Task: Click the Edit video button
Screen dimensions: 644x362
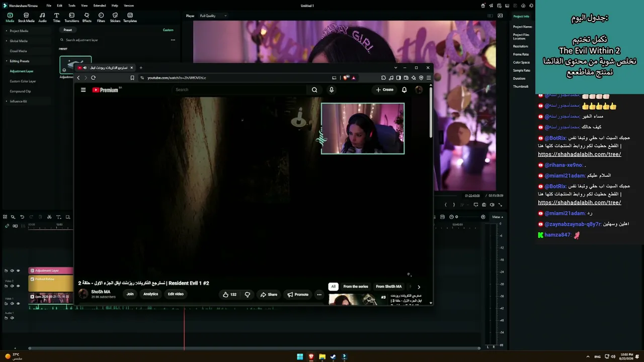Action: (176, 294)
